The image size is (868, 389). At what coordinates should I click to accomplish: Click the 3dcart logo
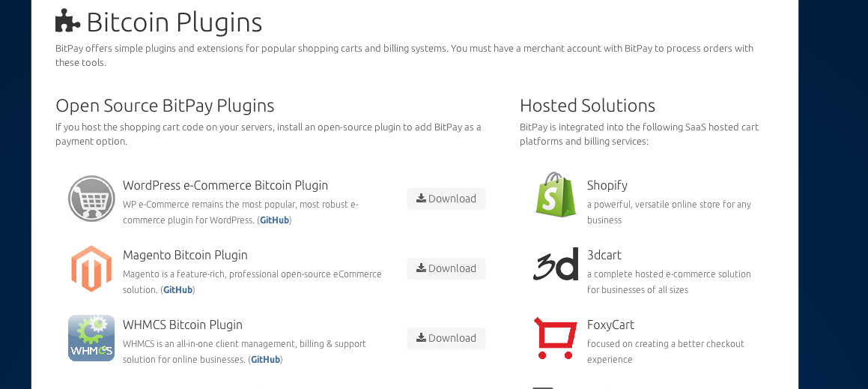tap(556, 264)
